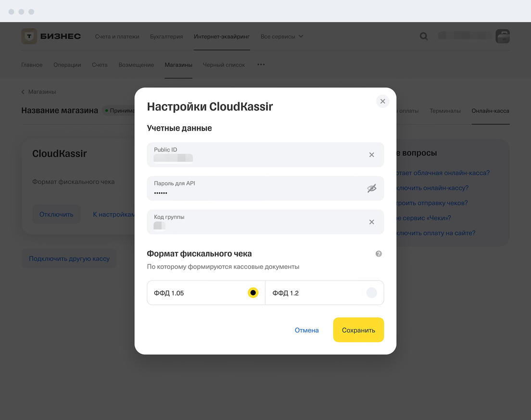Open облачная онлайн-касса help link
Screen dimensions: 531x420
(443, 173)
